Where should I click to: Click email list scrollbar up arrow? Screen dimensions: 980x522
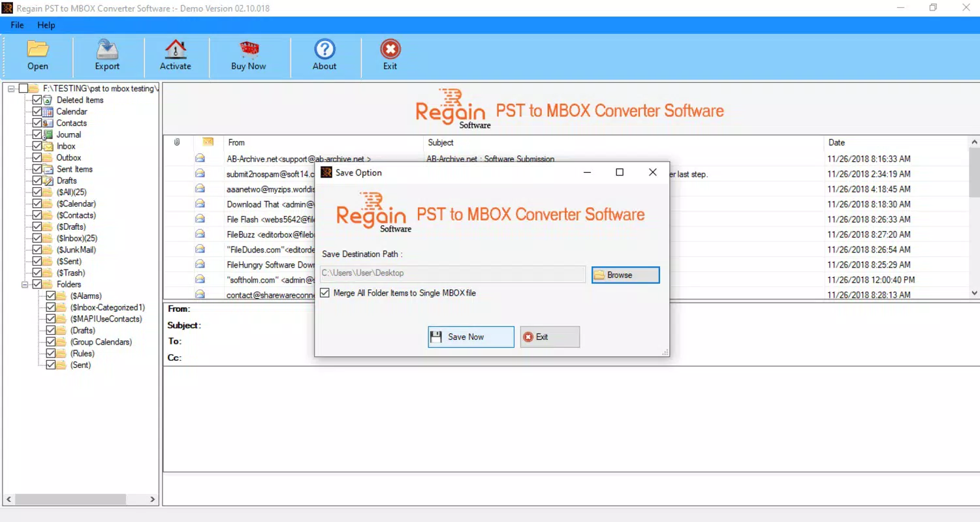click(x=974, y=142)
